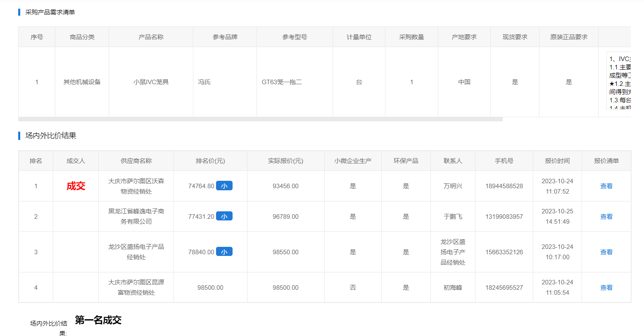This screenshot has width=644, height=336.
Task: Click the phone number 18944588528
Action: click(x=504, y=186)
